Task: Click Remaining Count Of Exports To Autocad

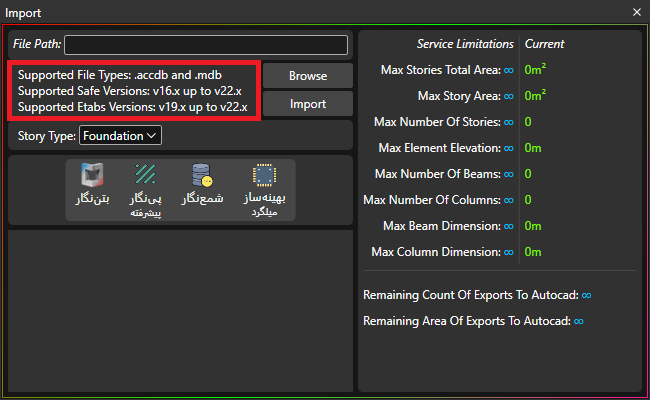Action: [471, 295]
